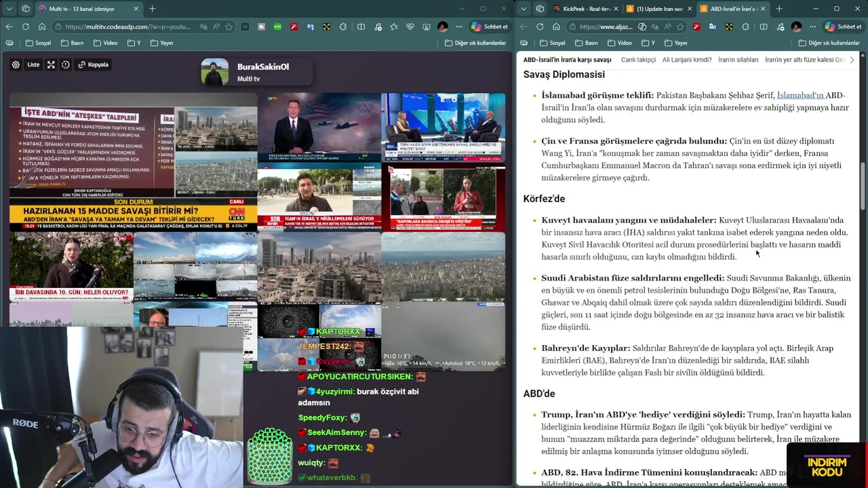This screenshot has height=488, width=868.
Task: Toggle split screen in the left browser
Action: pyautogui.click(x=361, y=26)
